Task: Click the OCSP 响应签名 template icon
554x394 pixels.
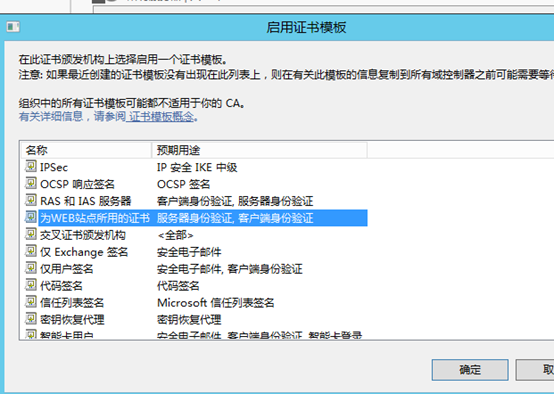Action: (31, 183)
